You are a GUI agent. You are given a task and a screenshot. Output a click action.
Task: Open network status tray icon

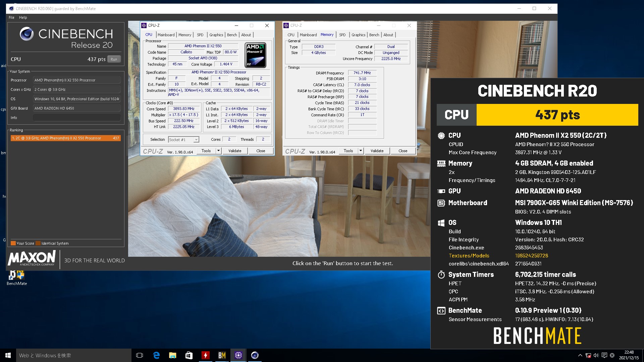588,355
